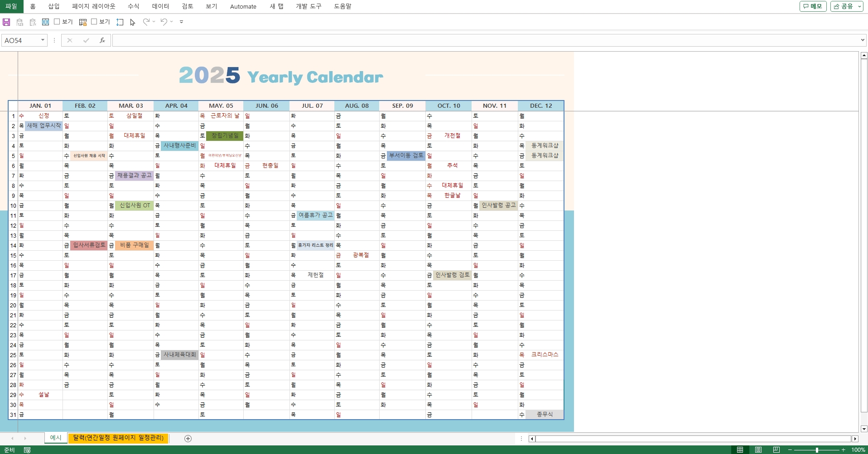Click the vertical scrollbar down arrow
The height and width of the screenshot is (454, 868).
click(864, 429)
